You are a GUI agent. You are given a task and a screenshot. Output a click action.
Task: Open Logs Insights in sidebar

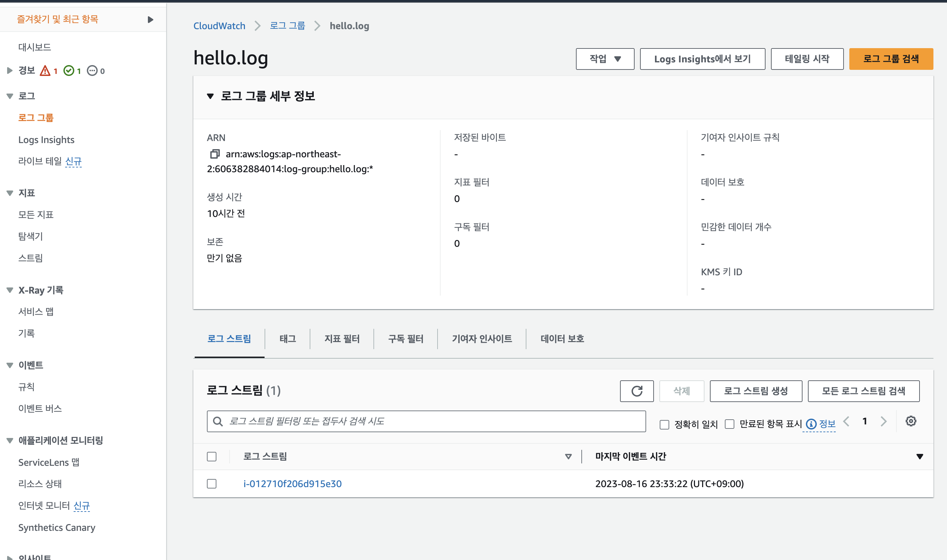46,140
